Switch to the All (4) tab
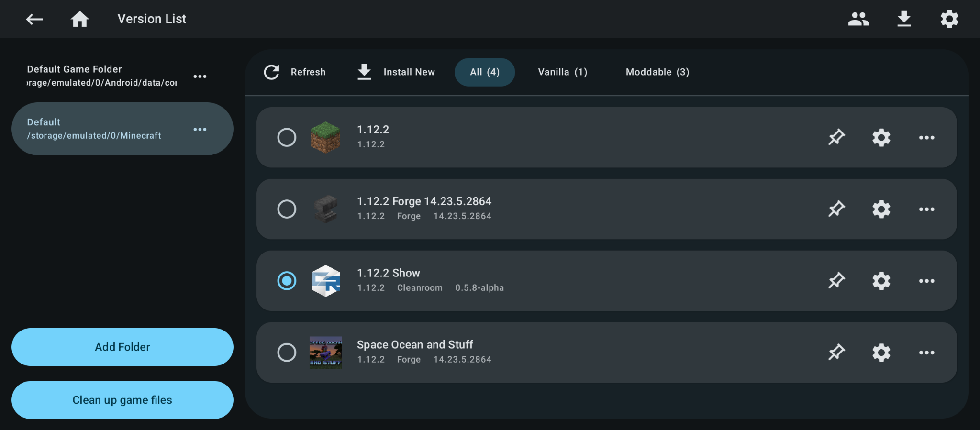 click(x=485, y=72)
